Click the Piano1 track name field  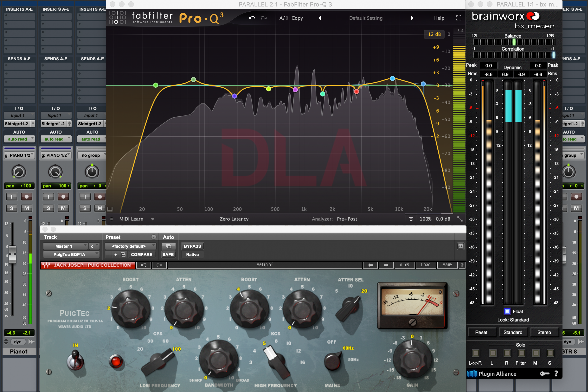click(x=19, y=351)
